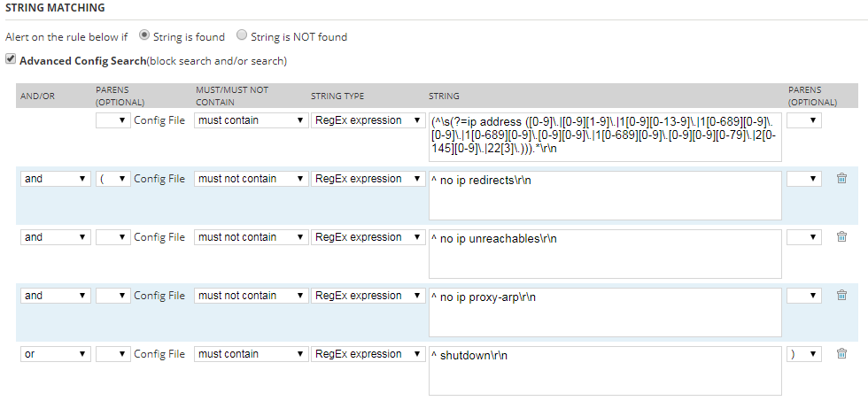Open the and/or dropdown in the unreachables row

click(x=56, y=237)
